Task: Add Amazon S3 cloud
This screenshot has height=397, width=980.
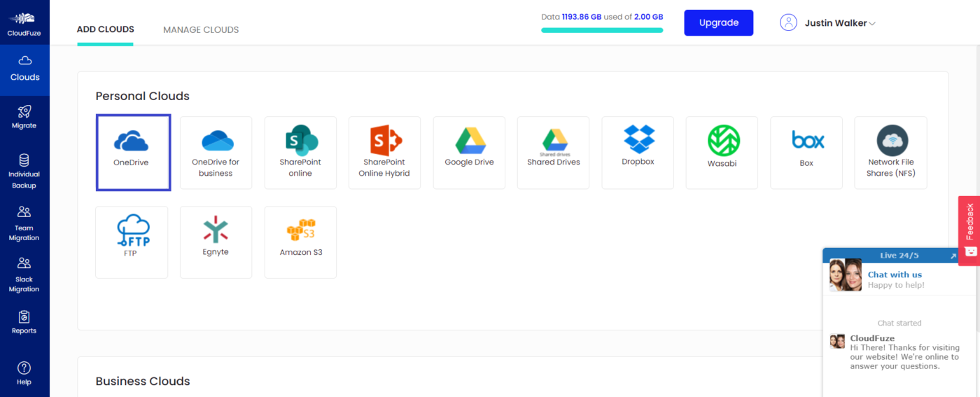Action: (300, 242)
